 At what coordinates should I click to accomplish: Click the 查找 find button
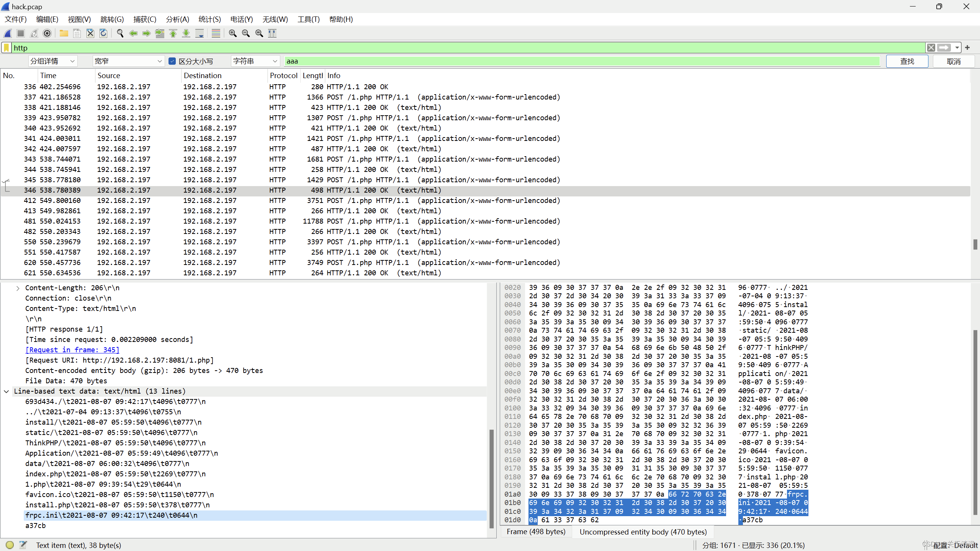(x=906, y=61)
